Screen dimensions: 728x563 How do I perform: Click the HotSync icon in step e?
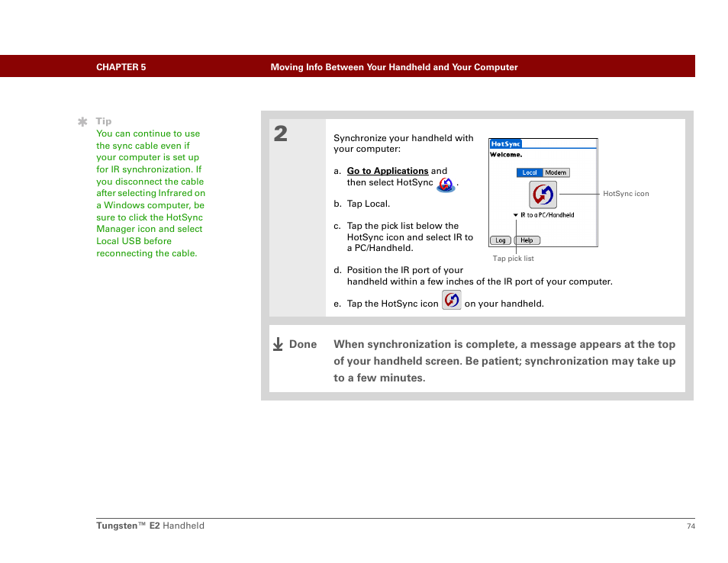451,300
